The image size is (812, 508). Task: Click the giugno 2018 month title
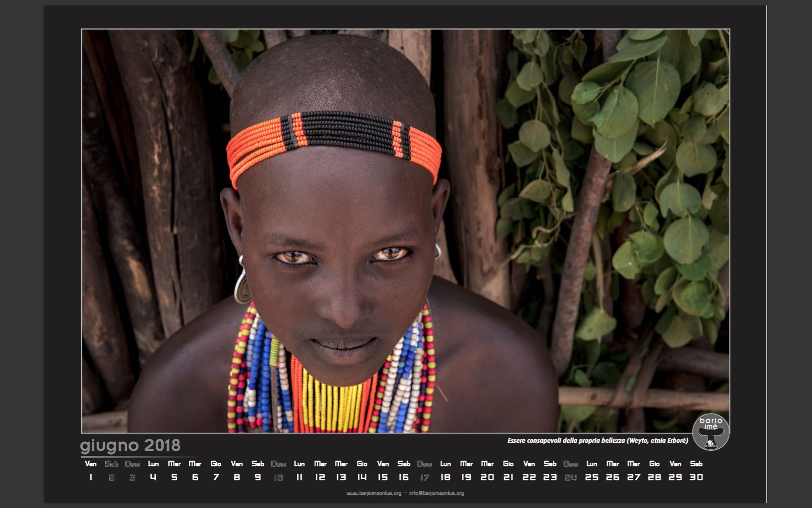click(130, 445)
